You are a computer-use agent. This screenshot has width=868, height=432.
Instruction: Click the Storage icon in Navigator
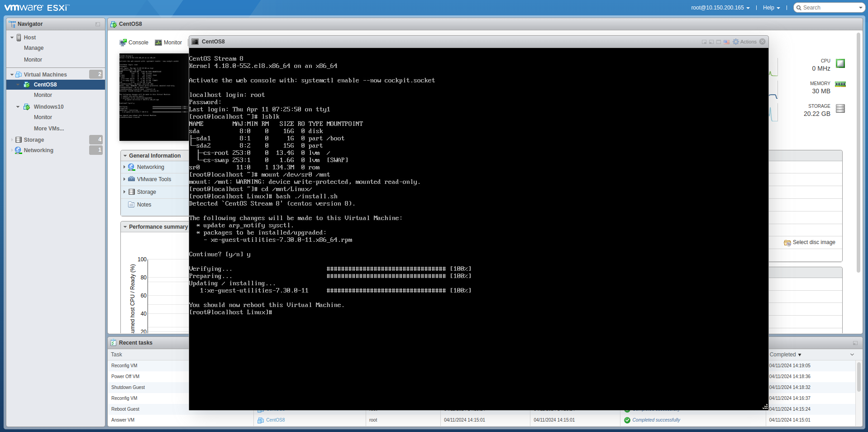tap(19, 140)
